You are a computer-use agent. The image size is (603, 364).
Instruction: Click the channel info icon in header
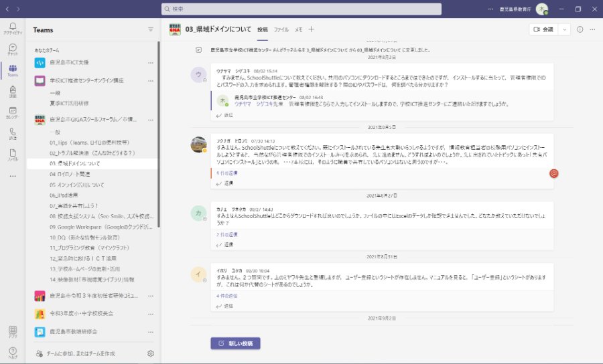[580, 29]
